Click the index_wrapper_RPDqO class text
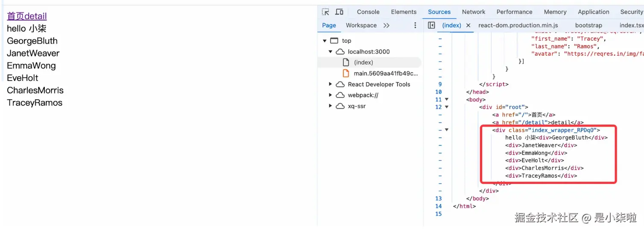This screenshot has width=644, height=231. point(562,130)
